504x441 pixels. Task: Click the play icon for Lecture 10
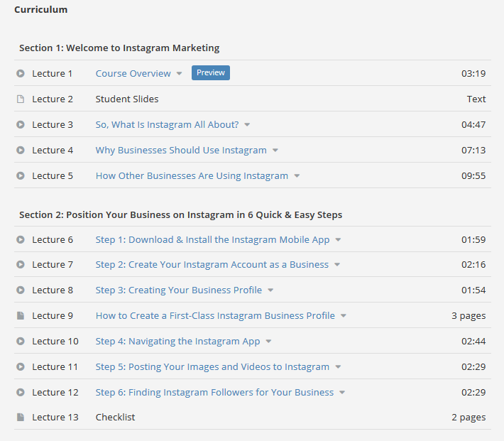click(21, 342)
